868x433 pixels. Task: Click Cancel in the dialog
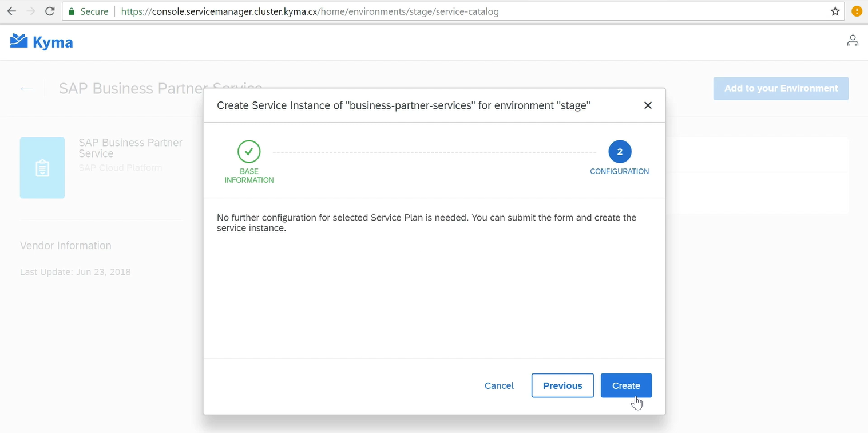(499, 386)
